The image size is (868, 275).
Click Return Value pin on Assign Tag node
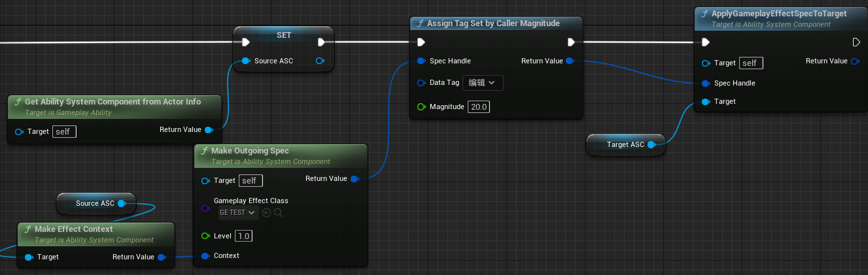coord(570,61)
